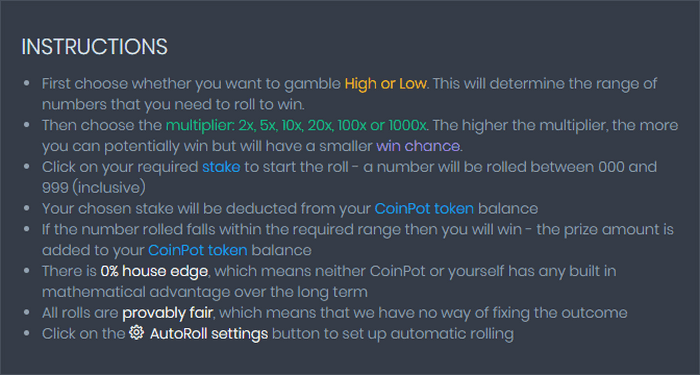The height and width of the screenshot is (375, 700).
Task: Click the bold "provably fair" text
Action: coord(167,313)
